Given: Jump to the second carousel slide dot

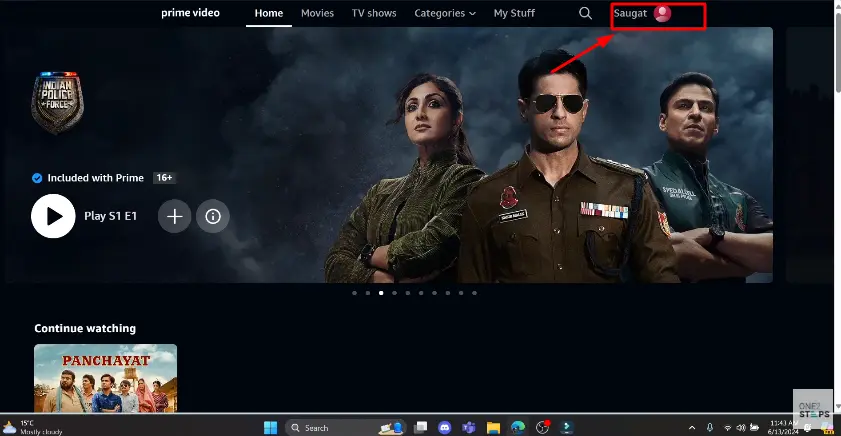Looking at the screenshot, I should [368, 293].
